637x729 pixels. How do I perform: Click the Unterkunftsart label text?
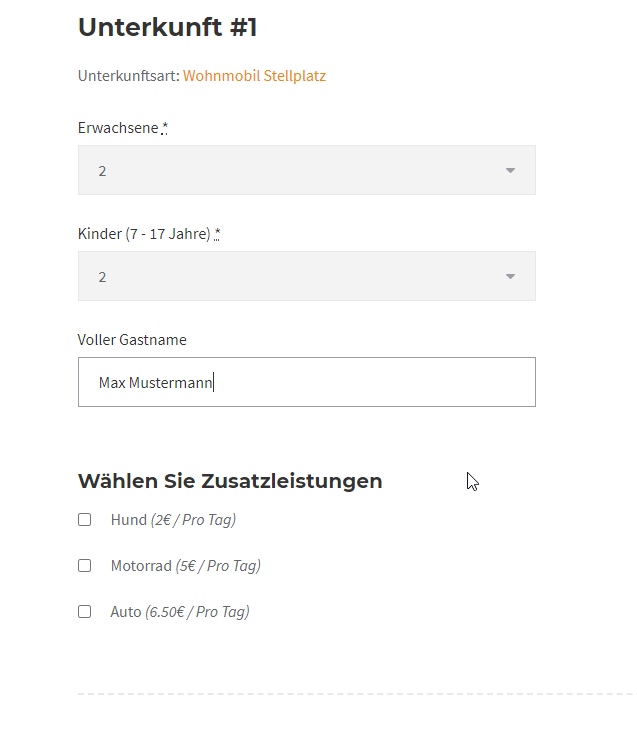pyautogui.click(x=128, y=76)
